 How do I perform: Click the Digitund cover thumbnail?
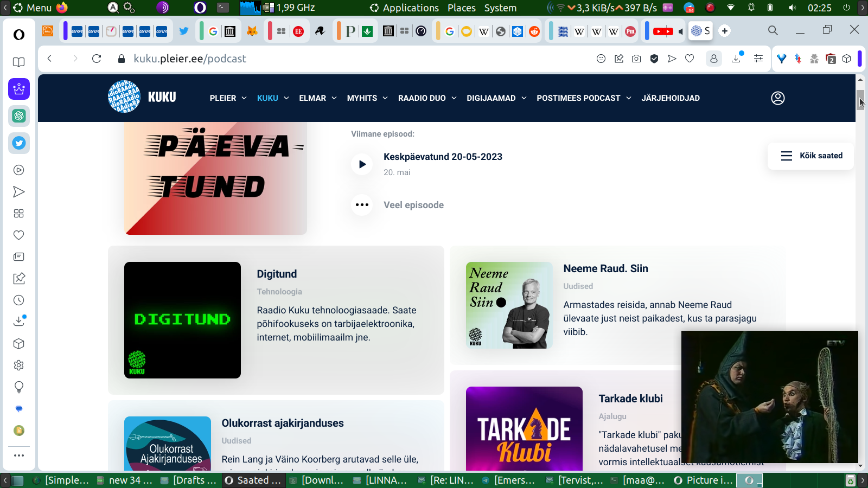coord(182,320)
